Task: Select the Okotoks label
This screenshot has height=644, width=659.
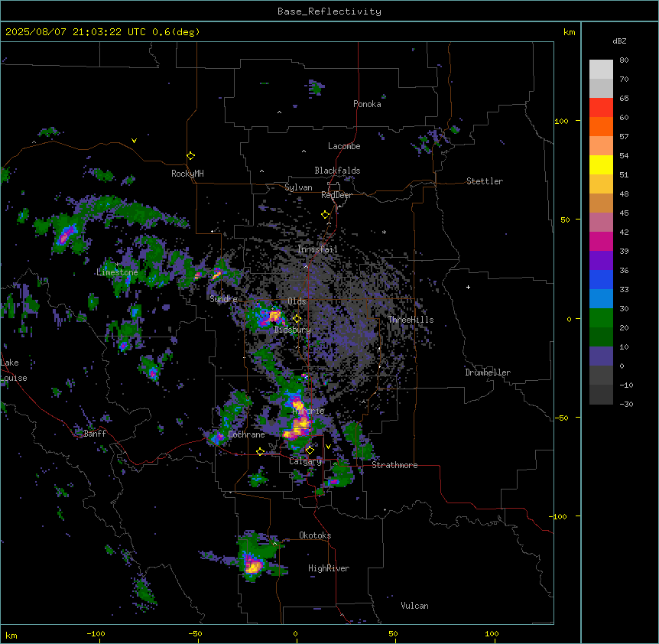Action: 315,535
